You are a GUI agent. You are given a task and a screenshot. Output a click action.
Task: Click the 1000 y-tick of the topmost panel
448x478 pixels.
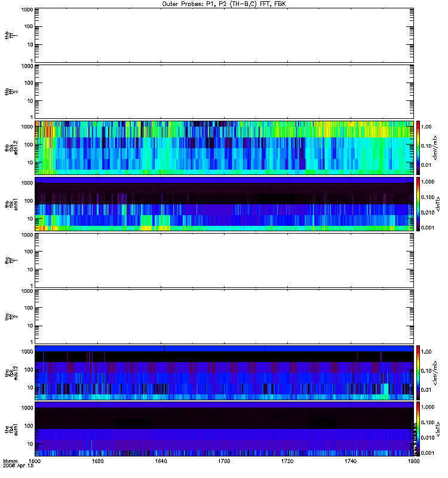click(27, 10)
